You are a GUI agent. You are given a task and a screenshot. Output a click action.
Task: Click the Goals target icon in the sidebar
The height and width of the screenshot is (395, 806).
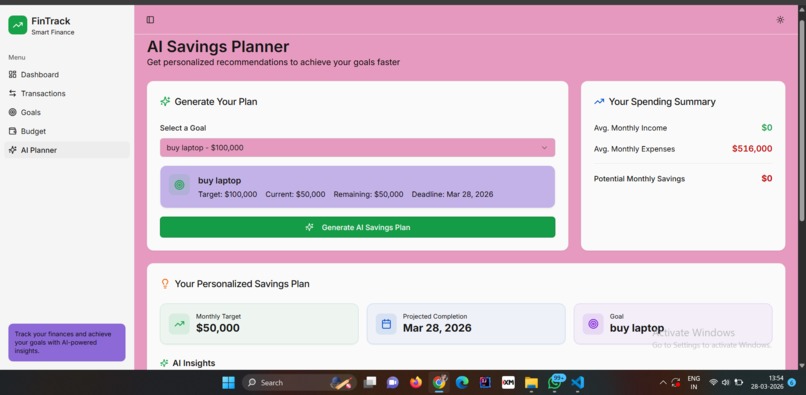click(13, 112)
